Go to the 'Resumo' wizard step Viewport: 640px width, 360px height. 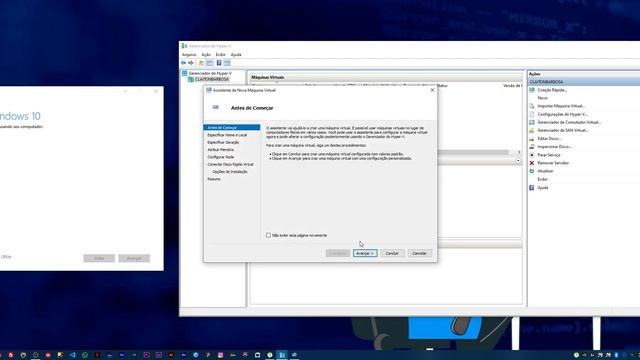214,179
